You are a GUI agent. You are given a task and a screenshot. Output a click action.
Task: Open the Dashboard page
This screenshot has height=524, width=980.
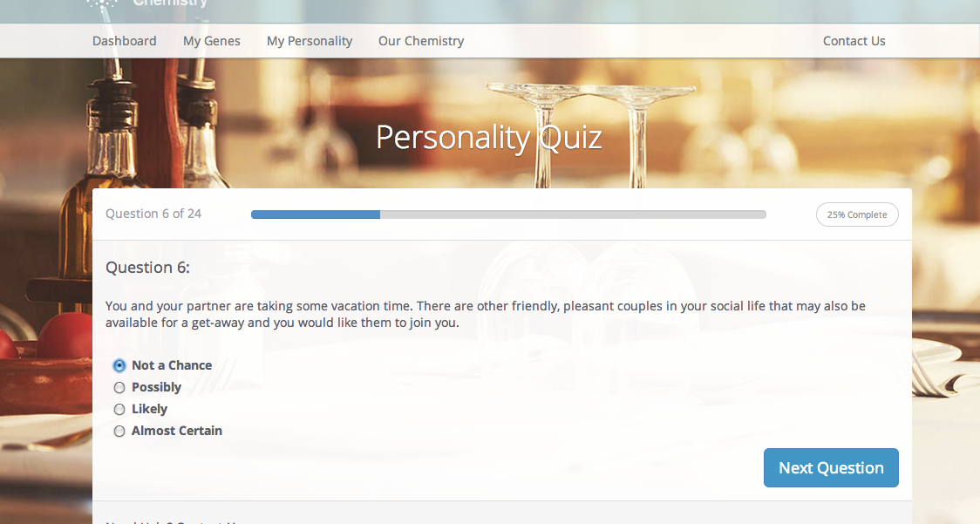(125, 41)
